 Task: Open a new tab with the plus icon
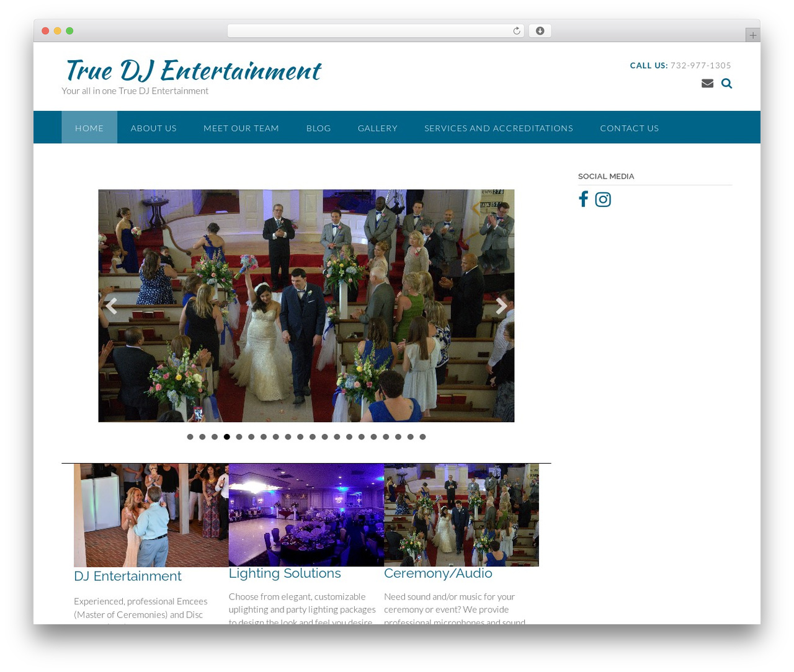[x=753, y=35]
